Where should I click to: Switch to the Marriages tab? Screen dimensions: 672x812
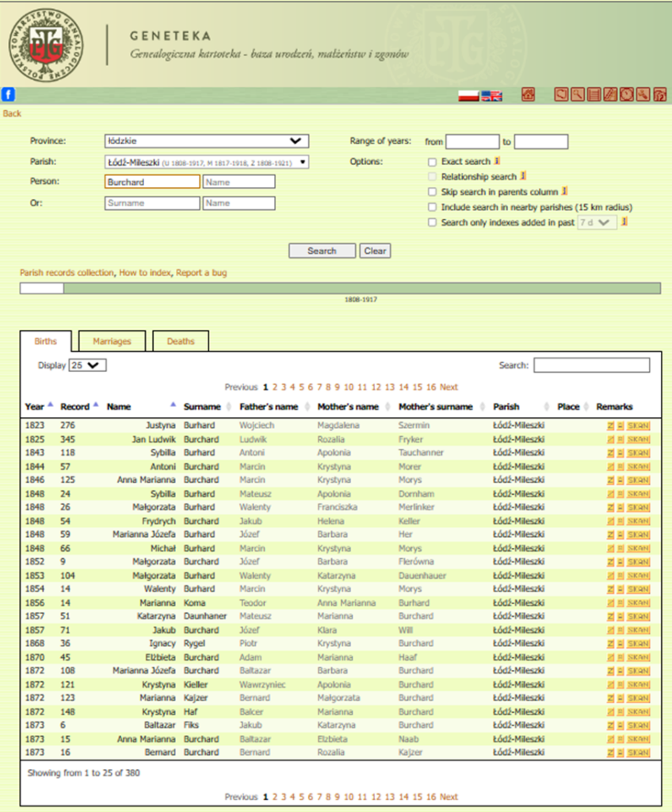pos(112,341)
